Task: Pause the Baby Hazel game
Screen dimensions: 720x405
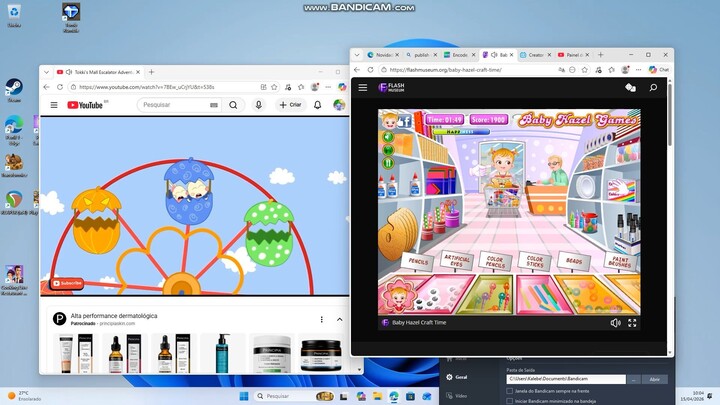Action: coord(389,164)
